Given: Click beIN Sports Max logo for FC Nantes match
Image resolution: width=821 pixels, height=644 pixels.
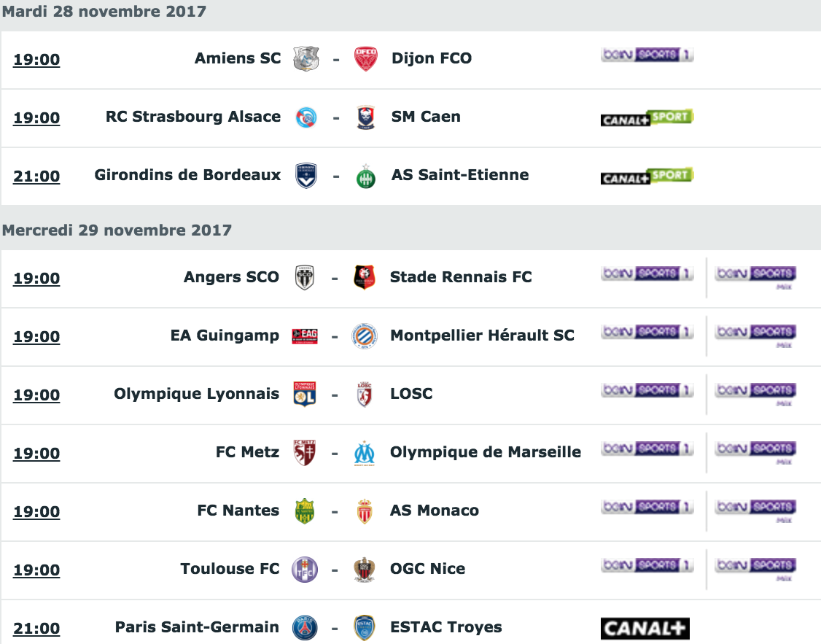Looking at the screenshot, I should coord(756,511).
